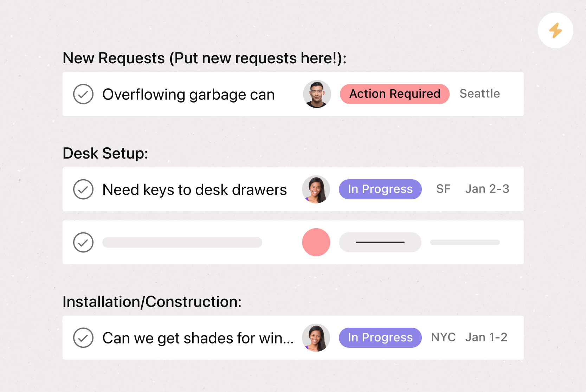This screenshot has height=392, width=586.
Task: Select the New Requests section header
Action: (205, 58)
